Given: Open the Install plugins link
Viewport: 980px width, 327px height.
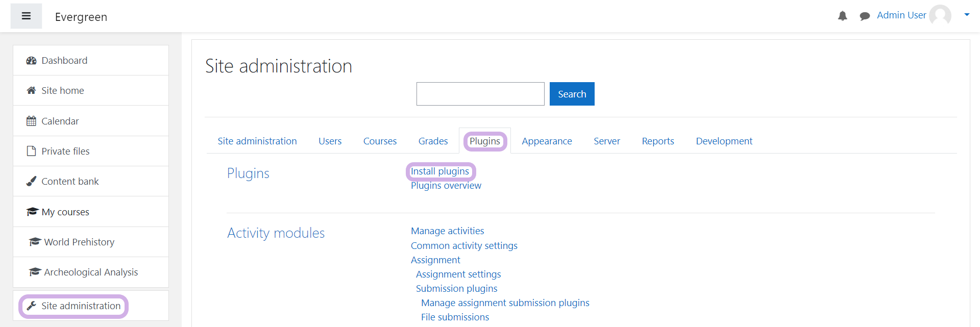Looking at the screenshot, I should tap(439, 171).
